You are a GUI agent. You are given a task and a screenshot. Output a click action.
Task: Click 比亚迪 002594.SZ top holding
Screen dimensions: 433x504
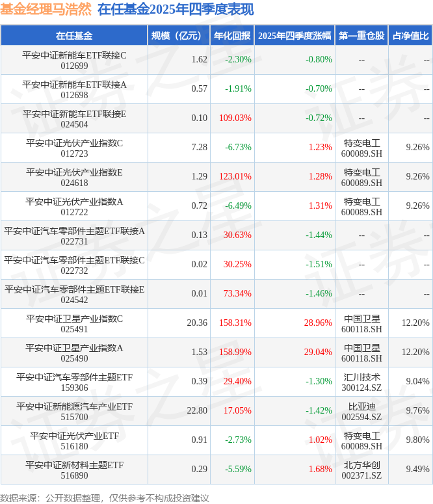(x=361, y=411)
